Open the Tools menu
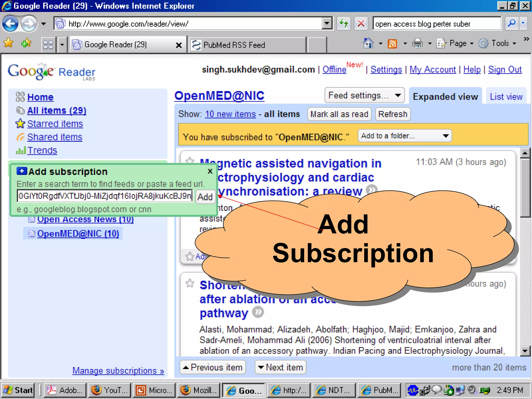 point(497,43)
